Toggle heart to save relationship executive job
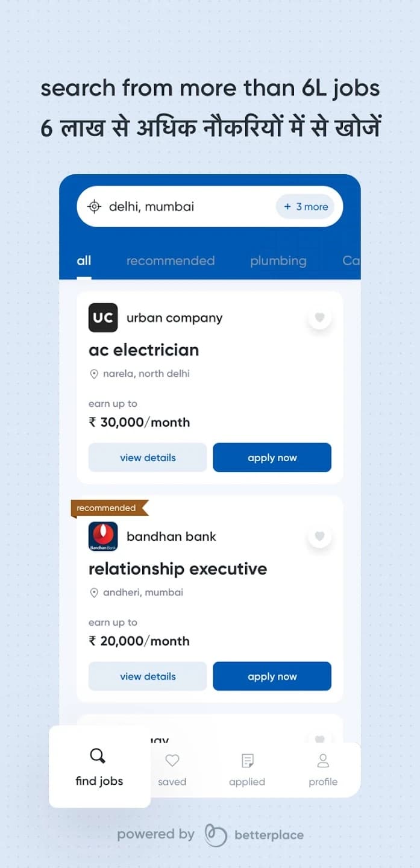 click(320, 536)
